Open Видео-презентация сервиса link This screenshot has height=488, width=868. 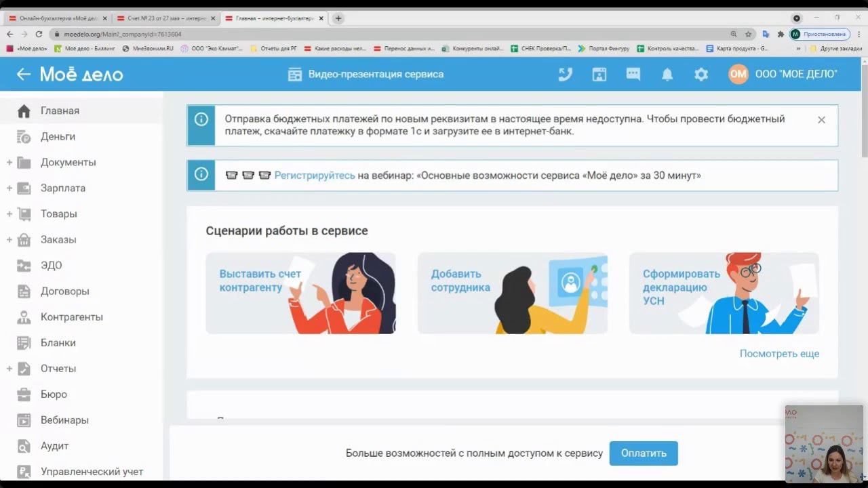tap(376, 75)
